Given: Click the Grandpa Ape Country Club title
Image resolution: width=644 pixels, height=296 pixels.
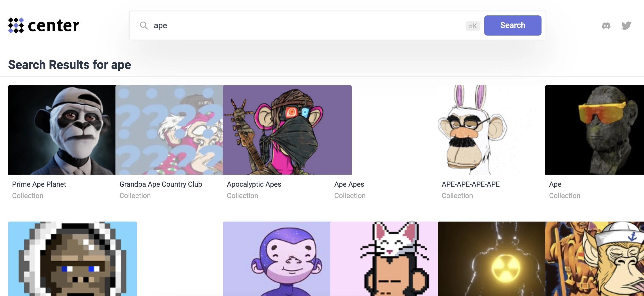Looking at the screenshot, I should [x=160, y=184].
